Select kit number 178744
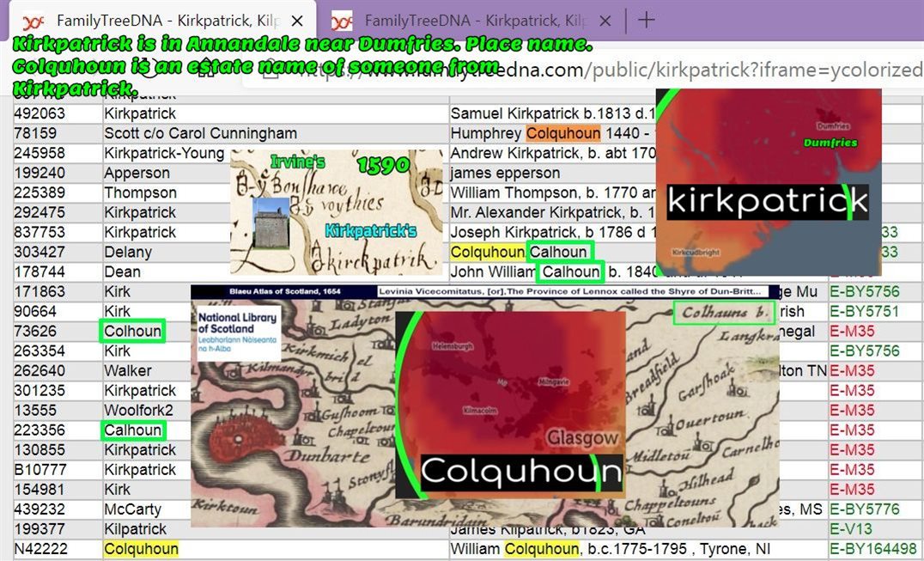Viewport: 924px width, 561px height. (x=40, y=271)
